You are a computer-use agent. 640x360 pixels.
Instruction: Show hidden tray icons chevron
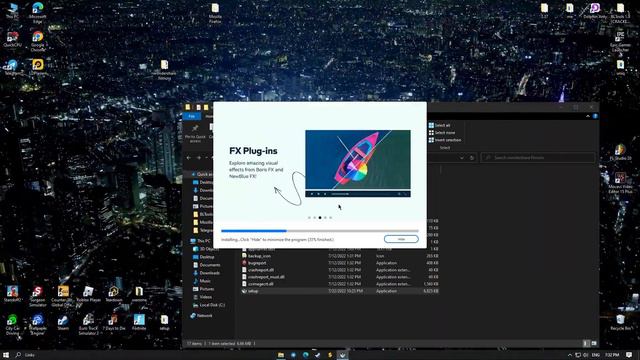coord(570,355)
